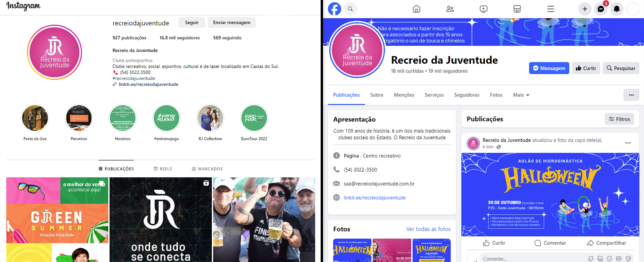Click the phone icon in Apresentação
Viewport: 644px width, 262px height.
click(x=336, y=170)
